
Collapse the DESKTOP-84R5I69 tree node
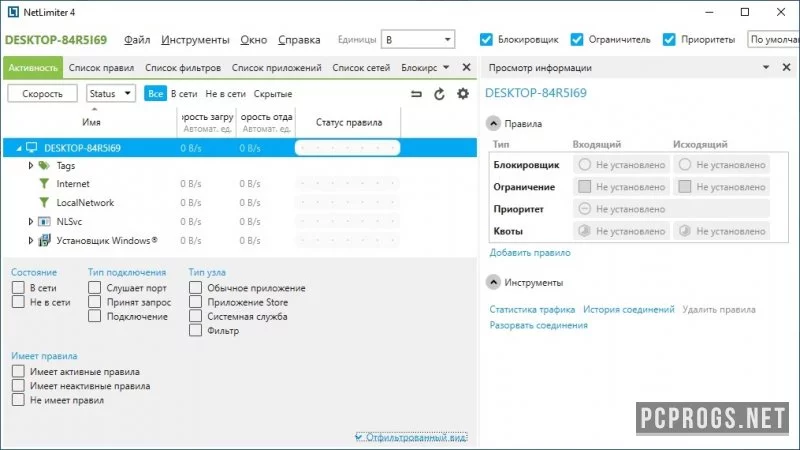(19, 148)
